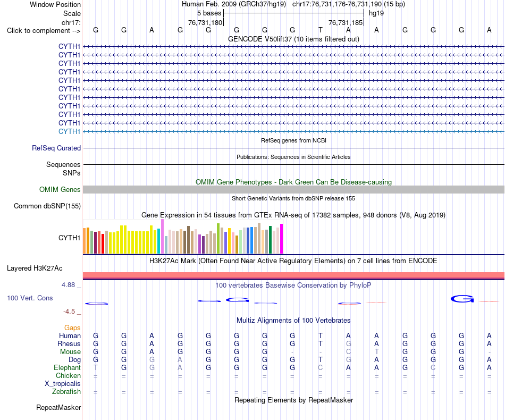Image resolution: width=505 pixels, height=420 pixels.
Task: Click the C base in Mouse alignment row
Action: pyautogui.click(x=349, y=352)
